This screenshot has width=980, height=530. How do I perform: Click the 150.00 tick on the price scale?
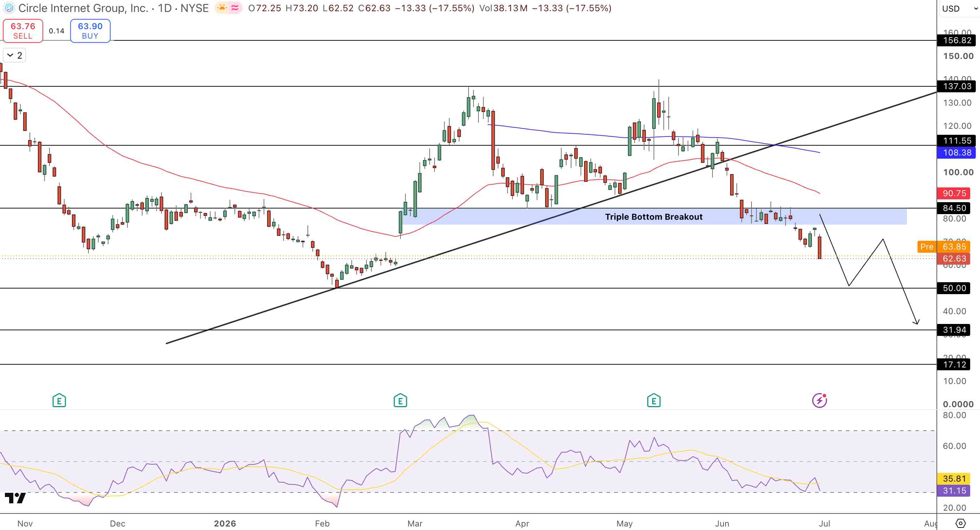pos(958,56)
